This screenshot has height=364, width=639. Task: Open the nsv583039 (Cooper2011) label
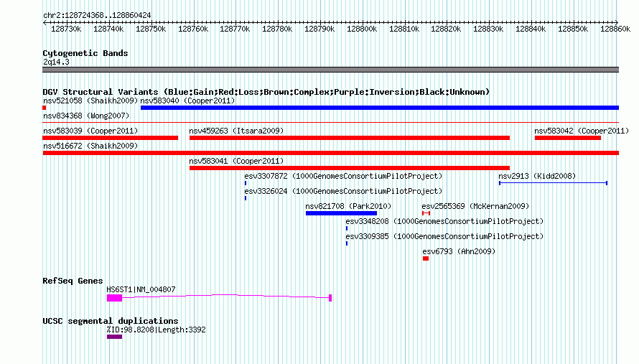(90, 131)
